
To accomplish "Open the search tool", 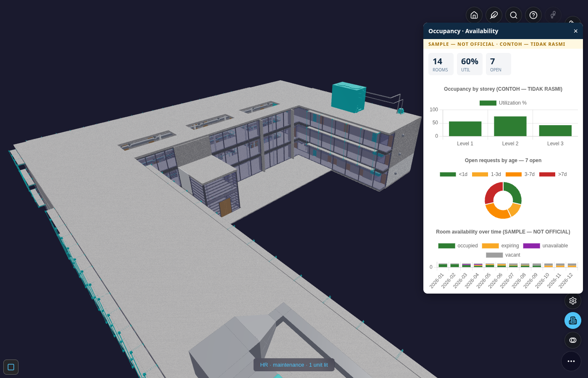I will point(514,15).
